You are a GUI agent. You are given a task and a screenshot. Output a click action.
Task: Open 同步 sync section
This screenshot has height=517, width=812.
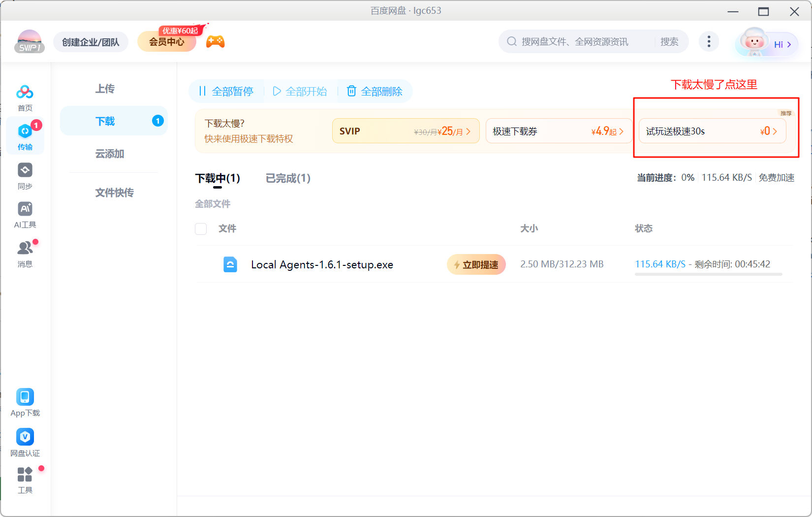point(25,176)
